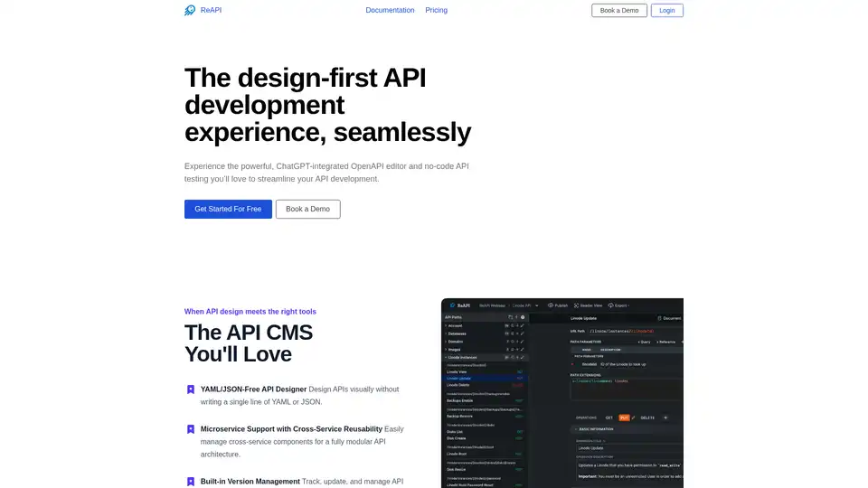868x488 pixels.
Task: Select the GET operation tab
Action: (609, 418)
